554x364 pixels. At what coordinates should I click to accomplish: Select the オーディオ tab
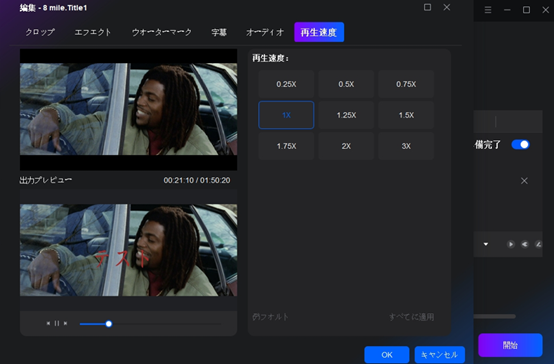(x=265, y=32)
